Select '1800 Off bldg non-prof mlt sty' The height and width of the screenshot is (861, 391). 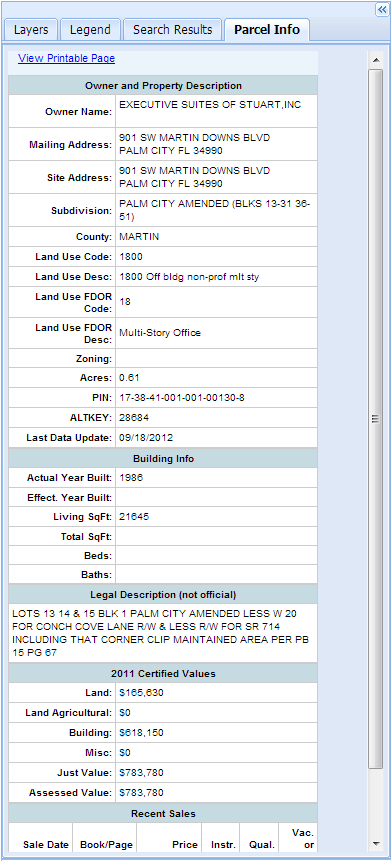(x=189, y=277)
